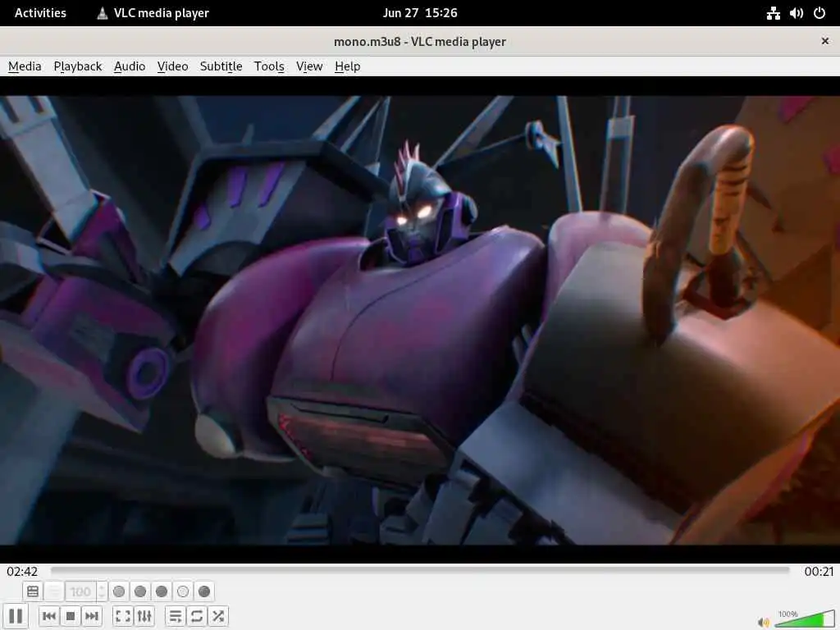Viewport: 840px width, 630px height.
Task: Stop the playback
Action: 71,616
